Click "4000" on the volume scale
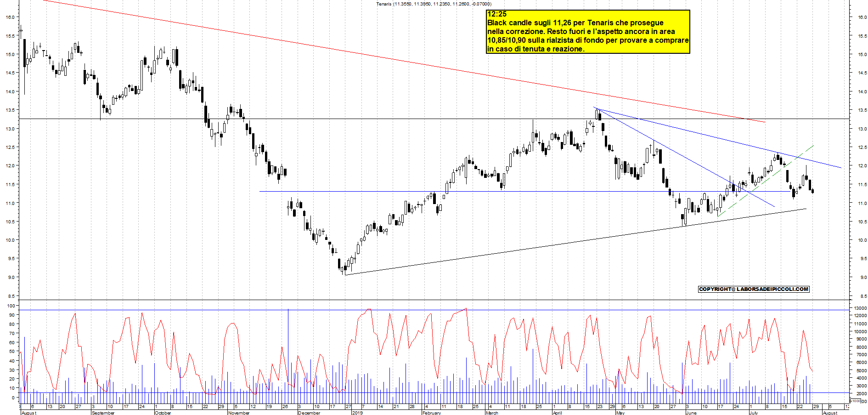Viewport: 868px width, 415px height. [x=861, y=378]
